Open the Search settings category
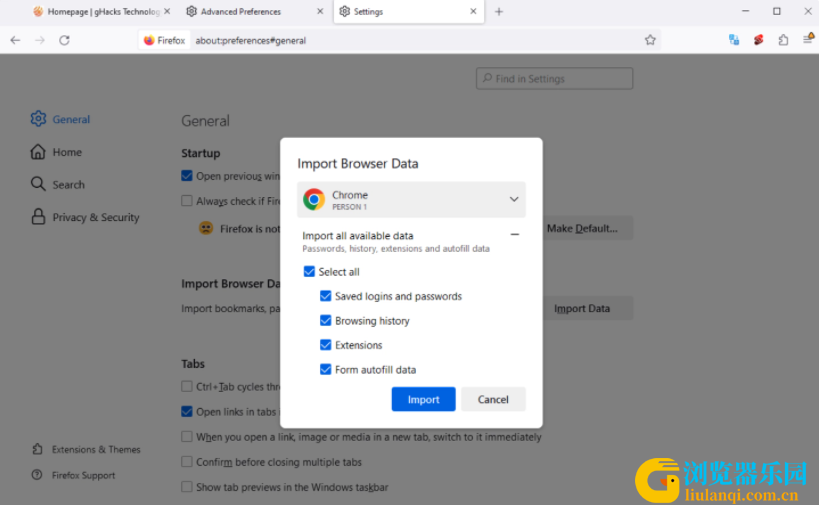 point(69,184)
